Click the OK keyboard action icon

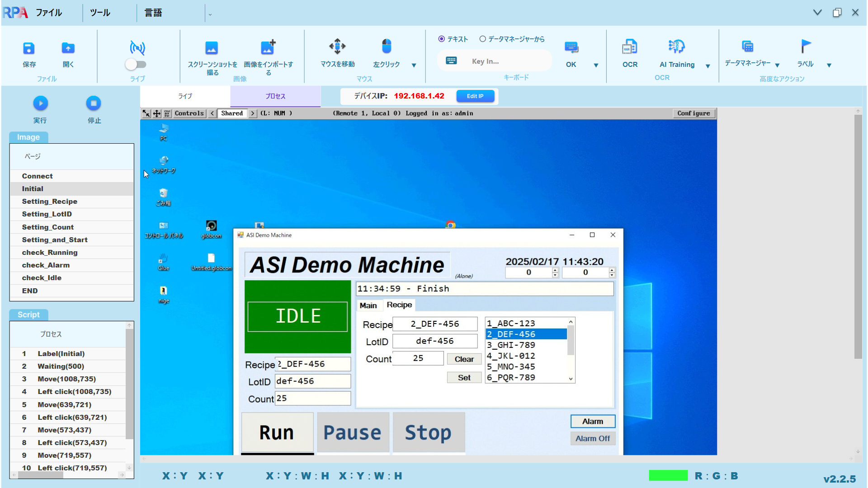point(571,47)
